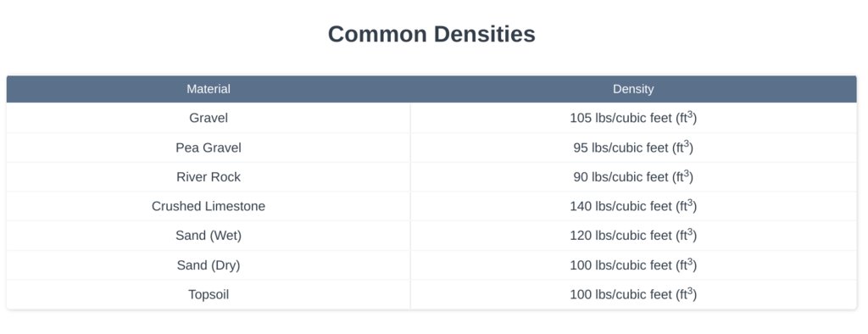Click the Sand (Dry) density value
The width and height of the screenshot is (868, 334).
click(x=633, y=265)
